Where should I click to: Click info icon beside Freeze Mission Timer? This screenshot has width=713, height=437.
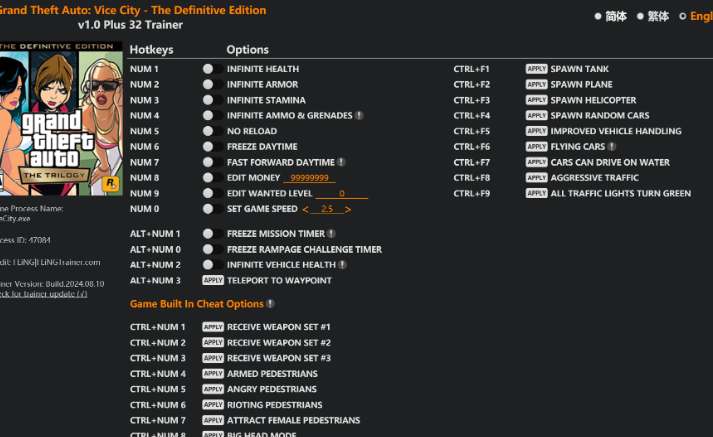click(x=331, y=233)
